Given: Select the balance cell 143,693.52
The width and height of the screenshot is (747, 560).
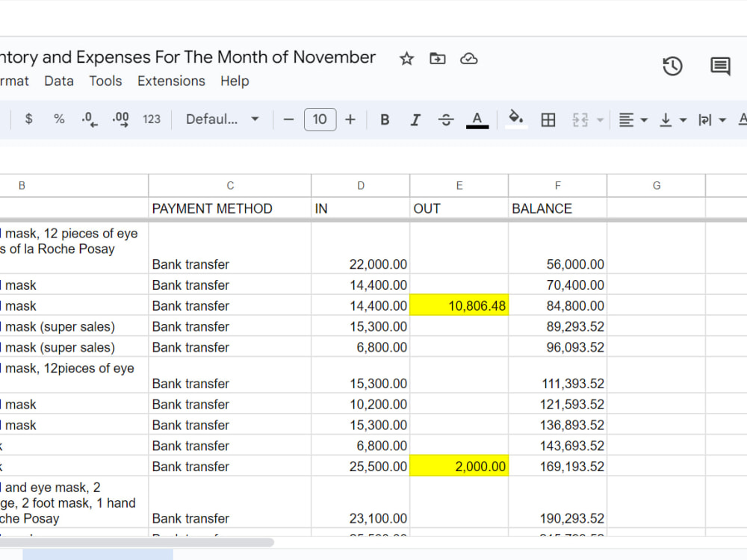Looking at the screenshot, I should (558, 445).
